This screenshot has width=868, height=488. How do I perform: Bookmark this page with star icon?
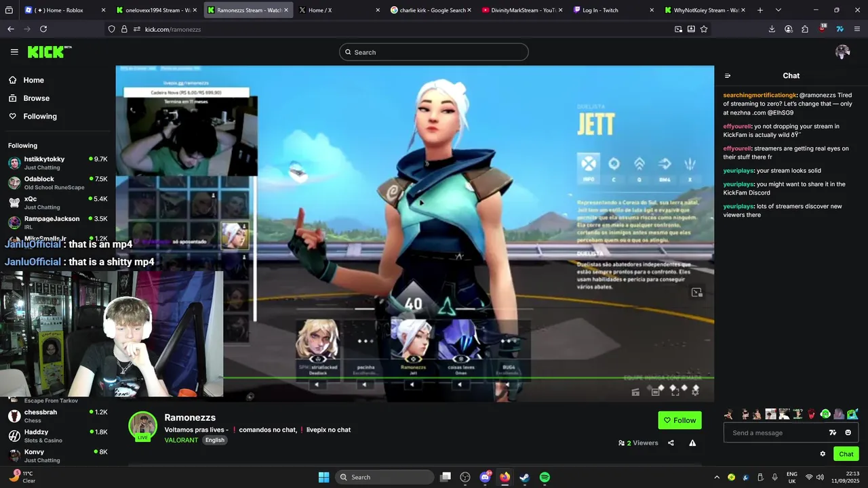(704, 29)
